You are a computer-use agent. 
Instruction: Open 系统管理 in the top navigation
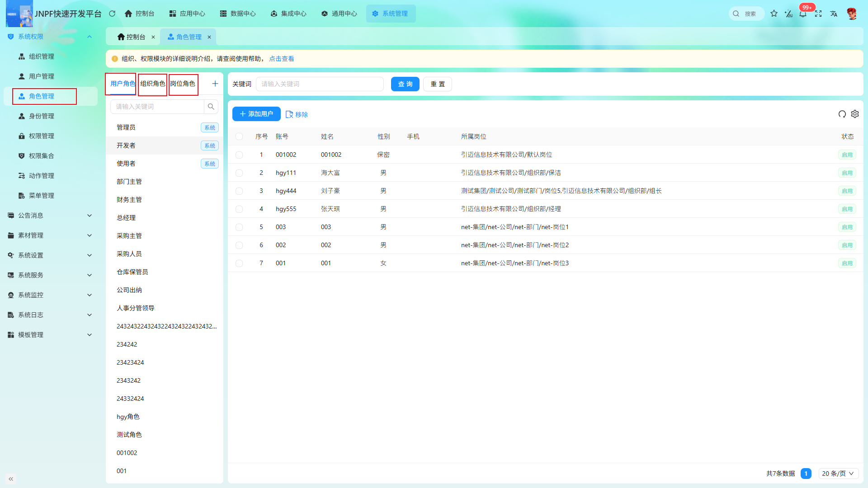tap(391, 14)
